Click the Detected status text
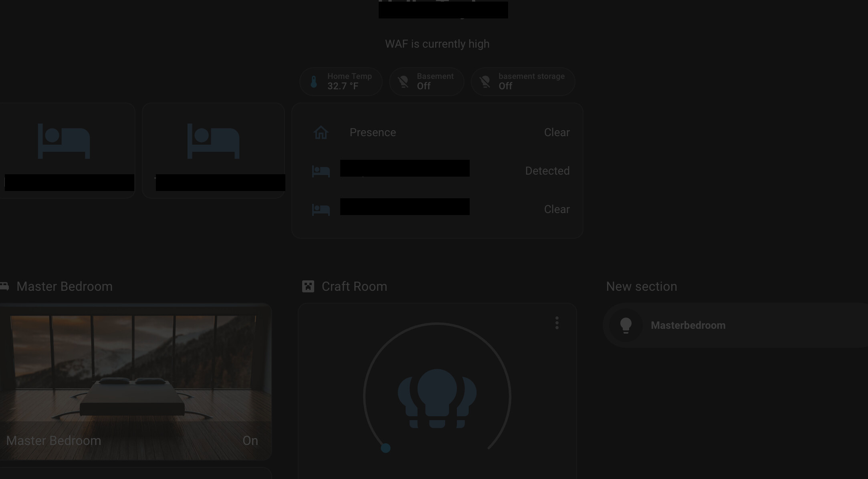868x479 pixels. click(547, 171)
